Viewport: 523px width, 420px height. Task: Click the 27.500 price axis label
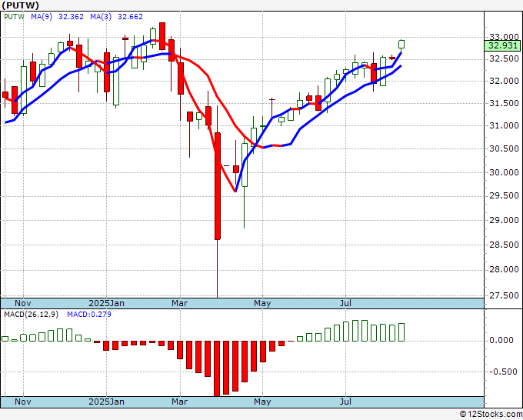504,295
